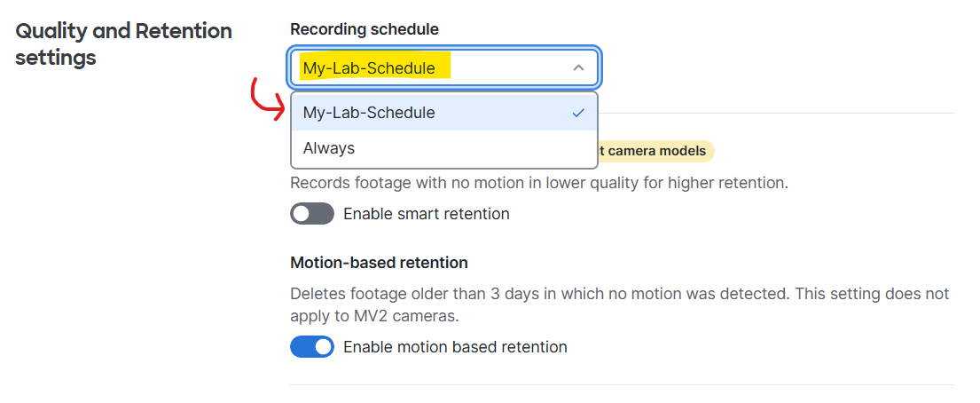Viewport: 980px width, 403px height.
Task: Click the "Records footage with no motion" description
Action: pos(539,184)
